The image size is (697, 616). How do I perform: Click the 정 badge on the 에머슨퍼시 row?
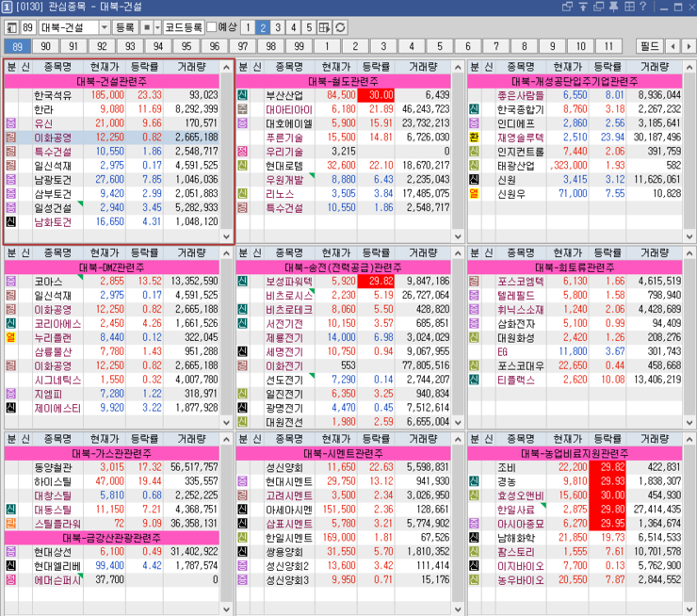tap(11, 580)
